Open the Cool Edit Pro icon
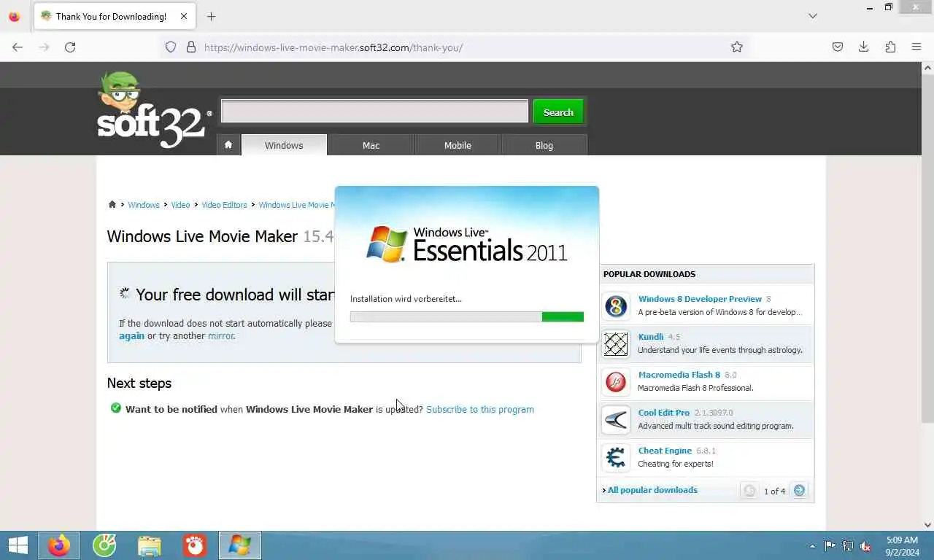This screenshot has height=560, width=934. click(616, 419)
